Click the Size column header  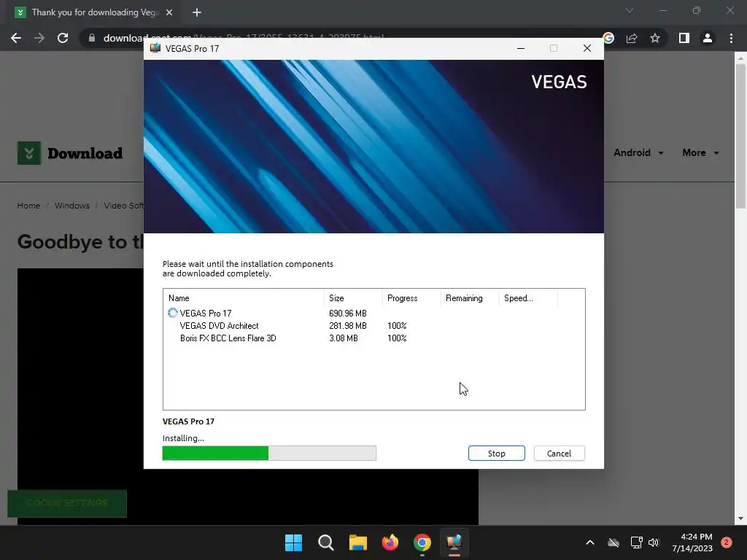click(353, 298)
